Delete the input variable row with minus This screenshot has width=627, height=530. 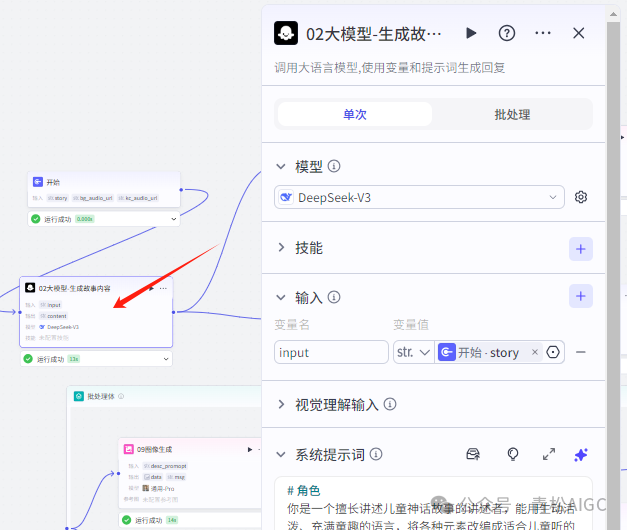(581, 352)
